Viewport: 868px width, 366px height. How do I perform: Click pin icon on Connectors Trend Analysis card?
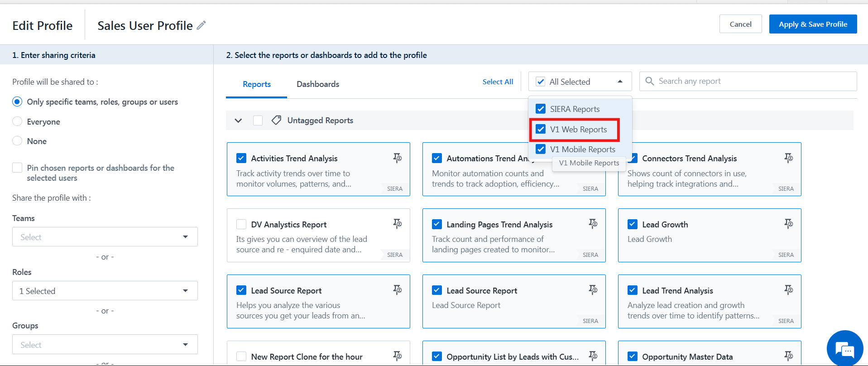pos(788,158)
